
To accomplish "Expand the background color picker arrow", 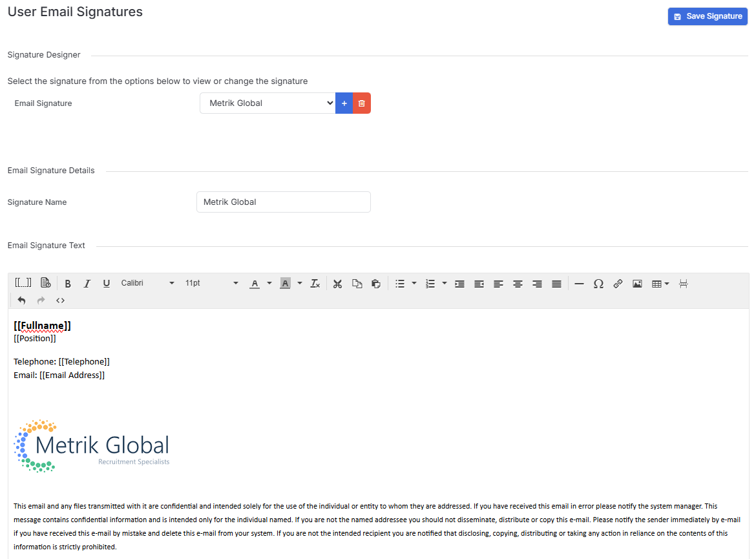I will click(x=300, y=283).
